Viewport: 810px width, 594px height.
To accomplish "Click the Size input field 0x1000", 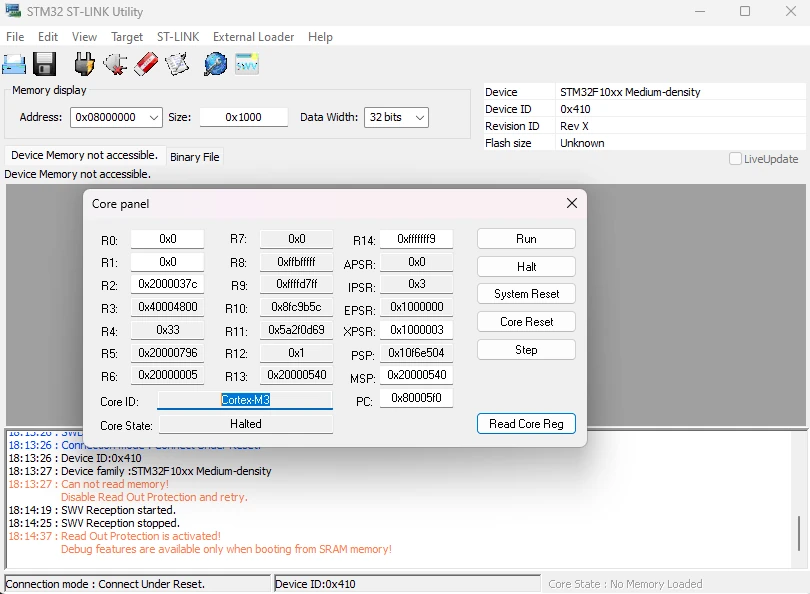I will pyautogui.click(x=243, y=117).
